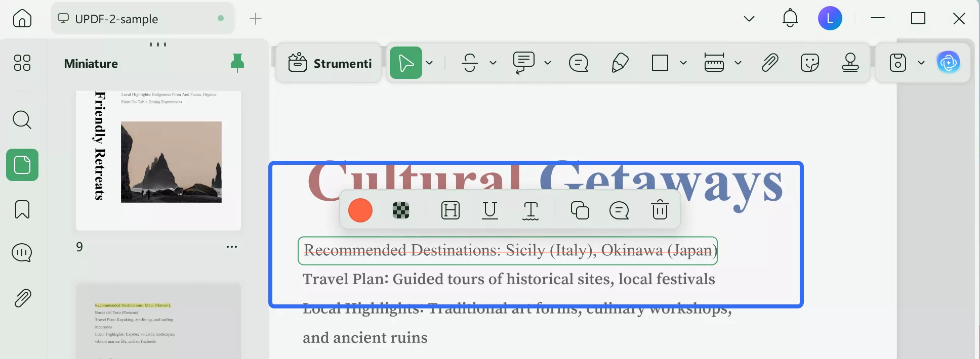Open the bookmarks panel
Viewport: 980px width, 359px height.
coord(22,209)
